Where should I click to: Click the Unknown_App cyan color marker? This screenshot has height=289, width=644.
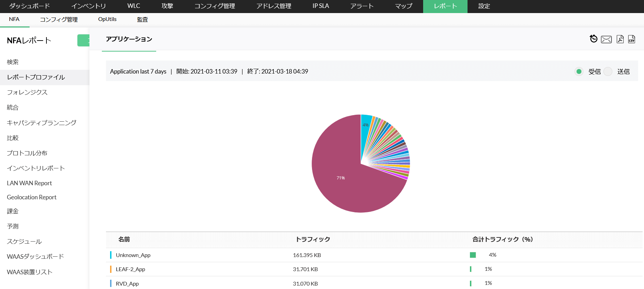click(x=111, y=255)
